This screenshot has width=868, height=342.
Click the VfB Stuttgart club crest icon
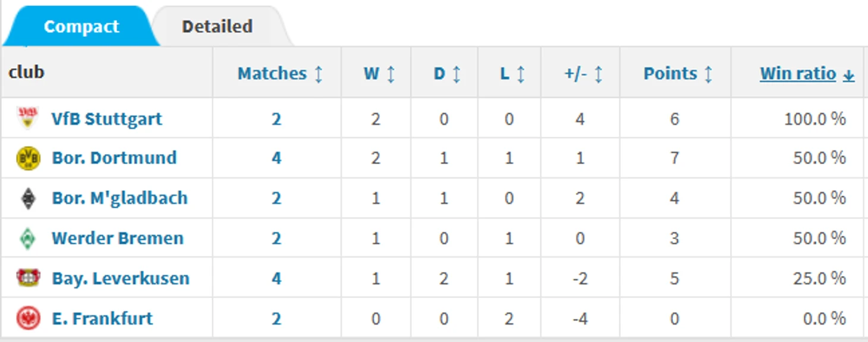click(28, 118)
